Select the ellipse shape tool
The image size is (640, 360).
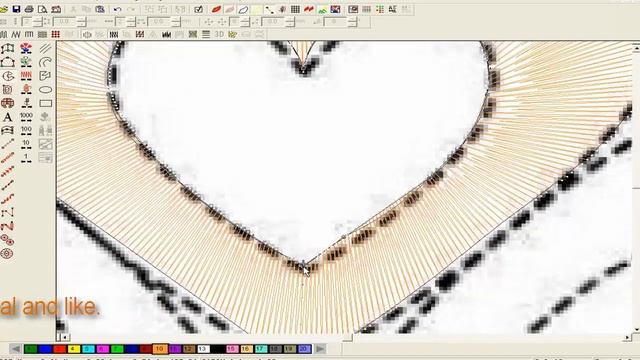coord(45,89)
